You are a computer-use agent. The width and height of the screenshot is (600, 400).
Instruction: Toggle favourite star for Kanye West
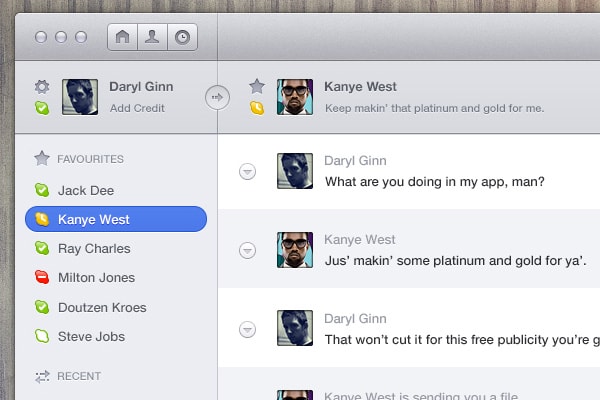tap(257, 86)
